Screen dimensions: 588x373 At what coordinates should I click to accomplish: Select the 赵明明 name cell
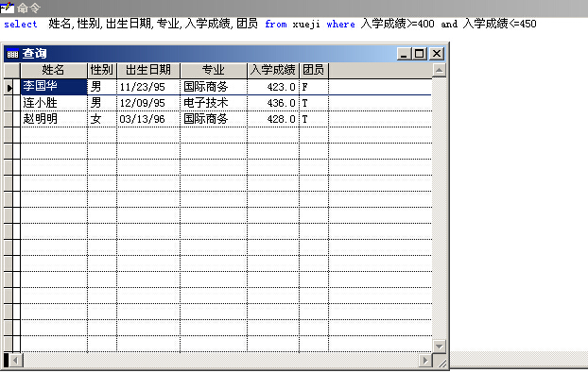click(54, 119)
